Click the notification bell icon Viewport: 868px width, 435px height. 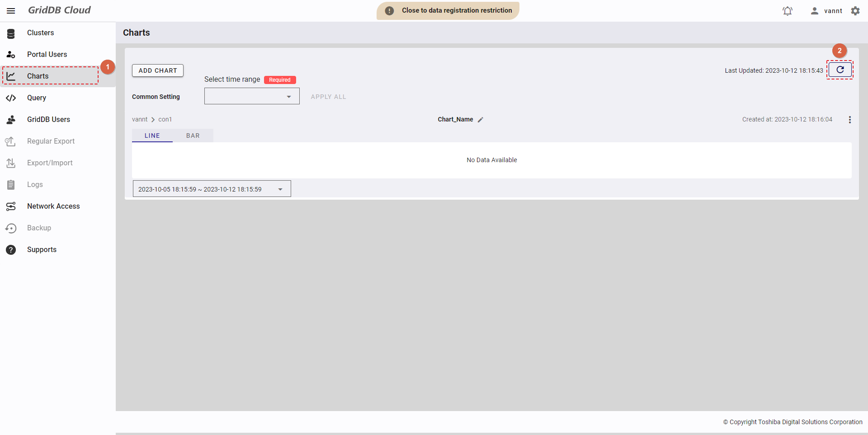click(x=788, y=11)
